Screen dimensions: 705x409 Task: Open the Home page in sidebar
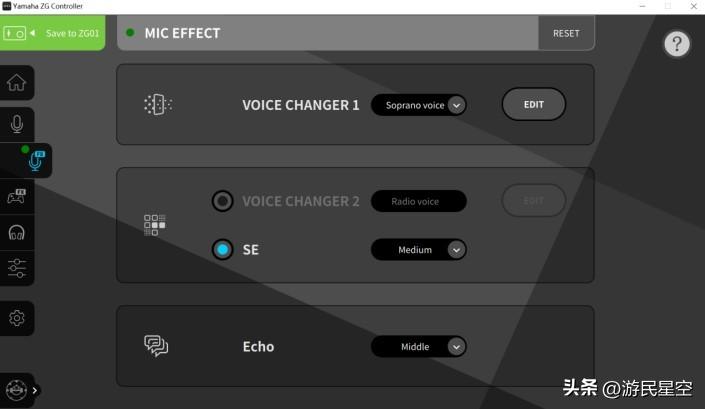click(x=17, y=83)
